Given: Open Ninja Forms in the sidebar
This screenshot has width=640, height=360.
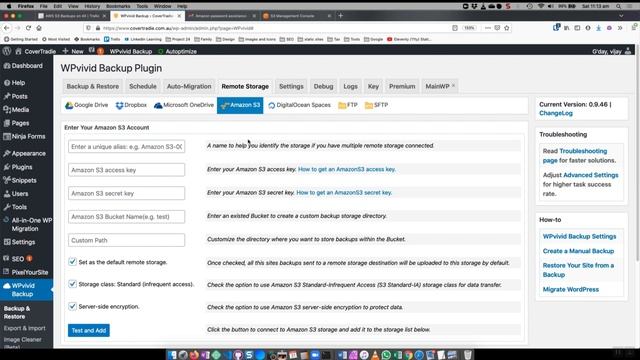Looking at the screenshot, I should [x=24, y=136].
